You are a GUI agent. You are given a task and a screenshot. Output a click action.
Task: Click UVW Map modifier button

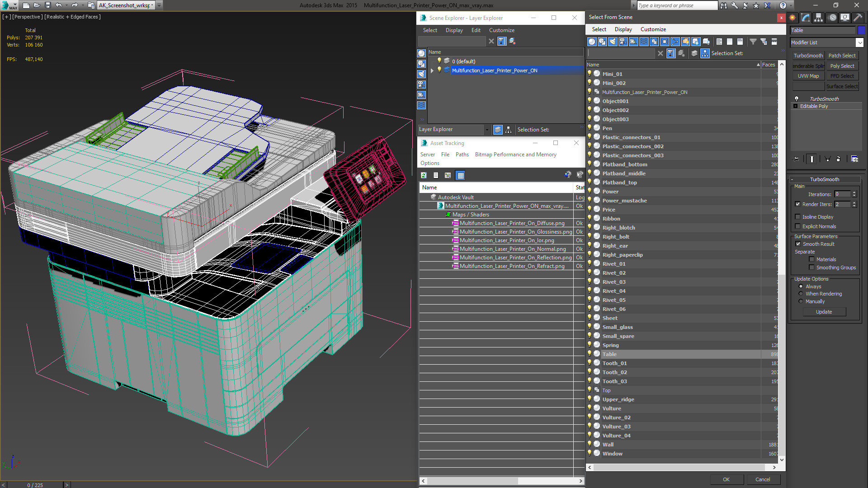click(808, 76)
